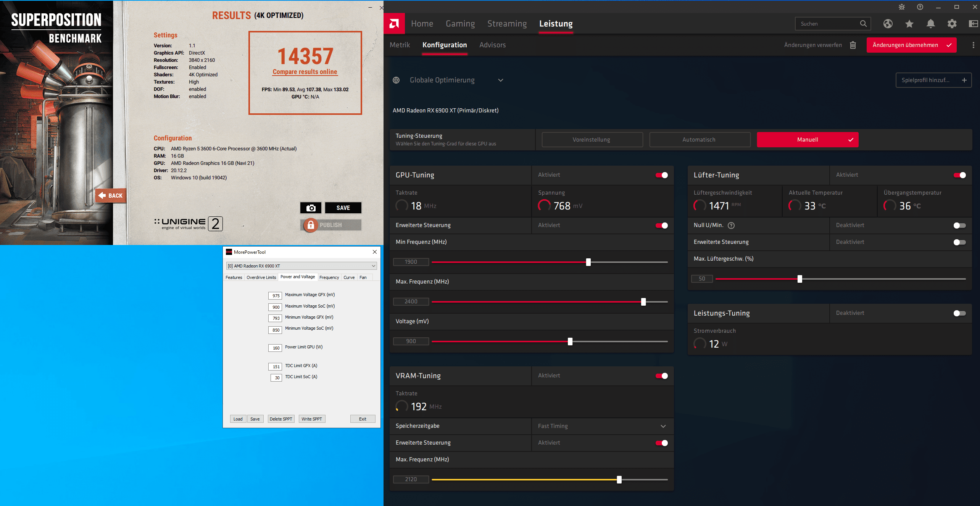Toggle the Lüfter-Tuning Aktiviert switch
Viewport: 980px width, 506px height.
[x=960, y=175]
